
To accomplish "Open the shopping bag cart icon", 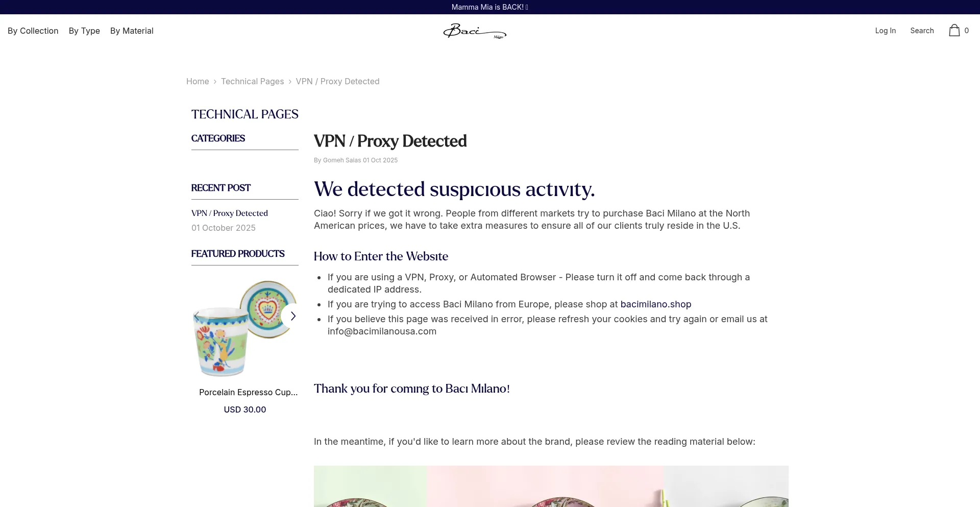I will (x=954, y=31).
